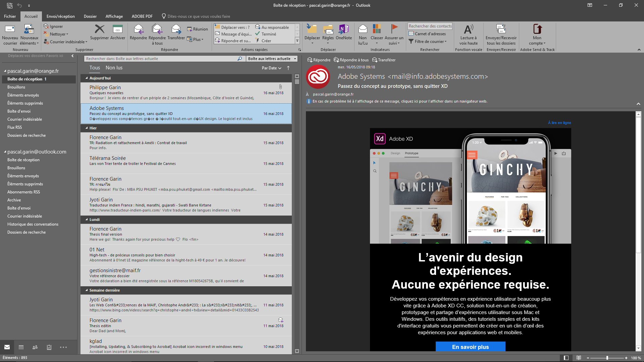Click the Classer categories icon
This screenshot has width=644, height=362.
point(377,29)
